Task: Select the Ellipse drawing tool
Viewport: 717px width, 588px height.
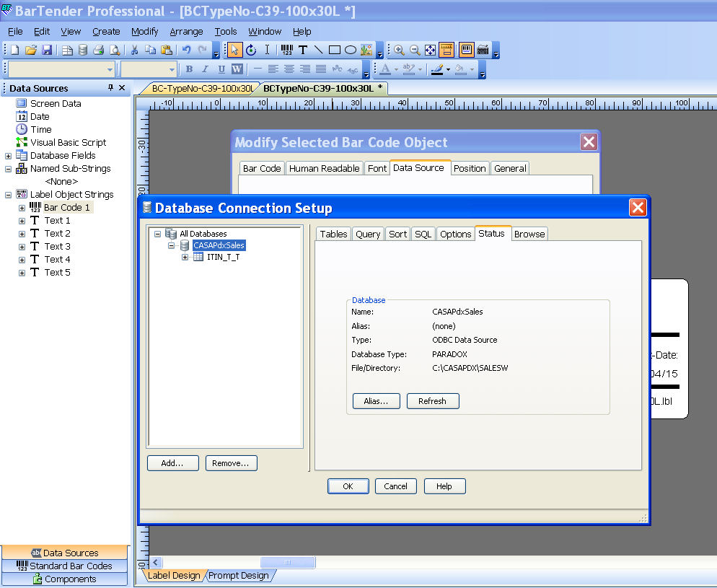Action: (x=351, y=50)
